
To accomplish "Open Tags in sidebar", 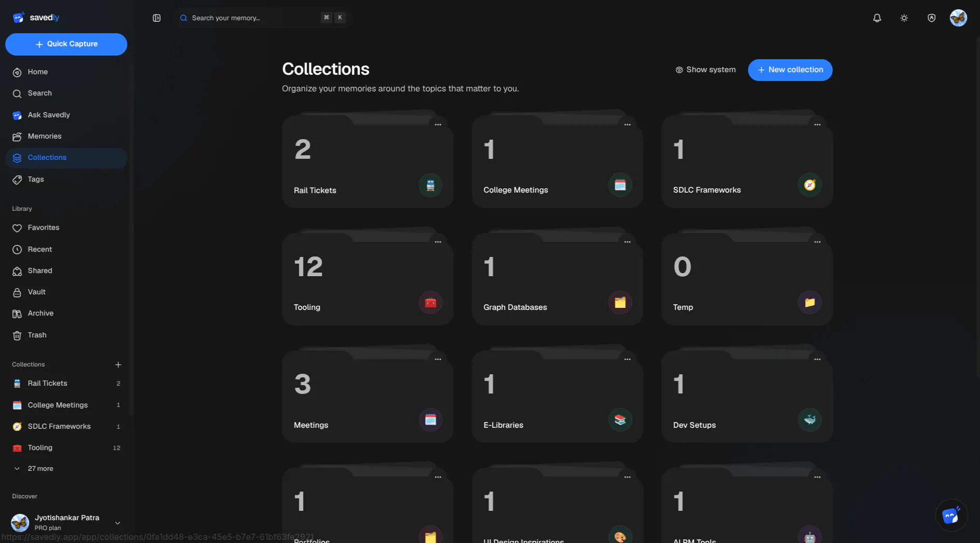I will pos(66,179).
